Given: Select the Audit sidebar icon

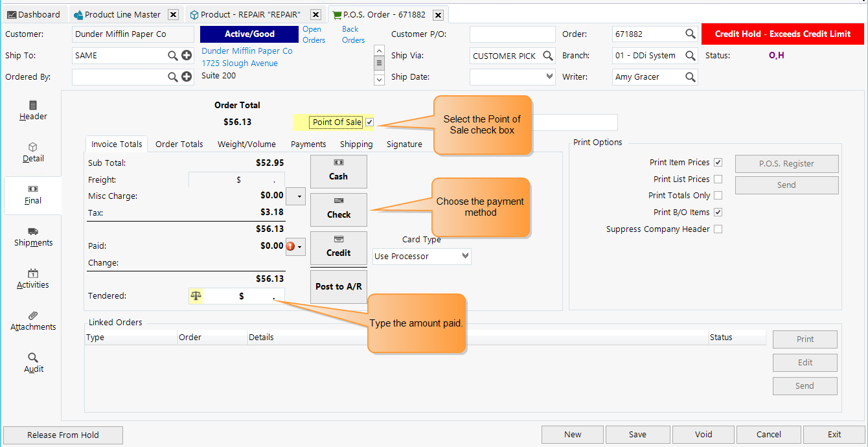Looking at the screenshot, I should pos(32,364).
